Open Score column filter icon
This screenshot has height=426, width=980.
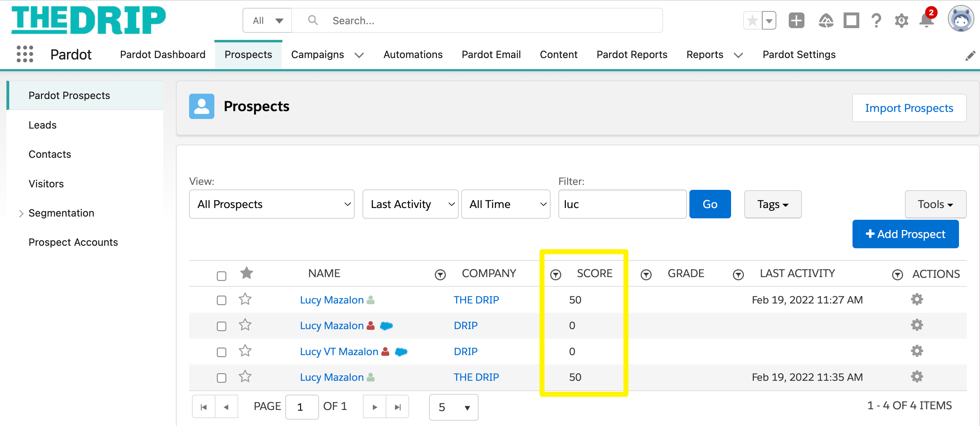click(646, 274)
